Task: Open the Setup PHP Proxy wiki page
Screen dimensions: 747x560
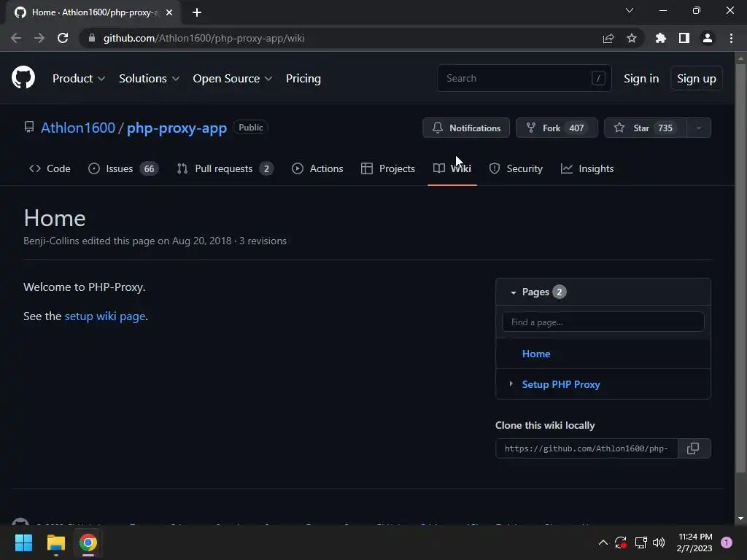Action: pos(561,384)
